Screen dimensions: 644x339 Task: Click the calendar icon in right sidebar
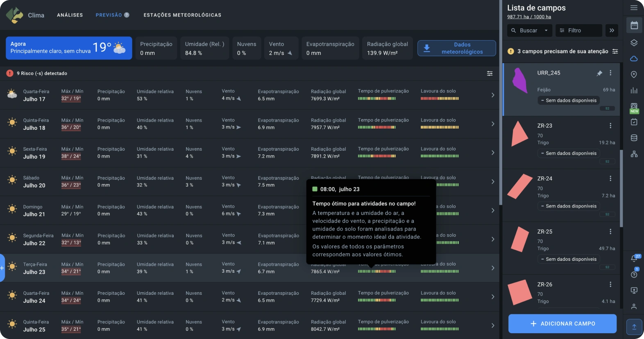pyautogui.click(x=634, y=25)
